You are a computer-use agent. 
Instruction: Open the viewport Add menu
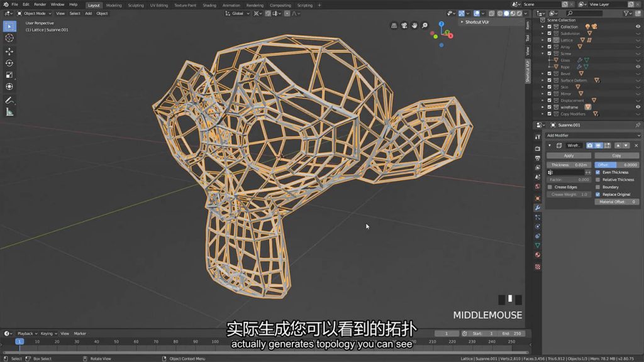pos(88,14)
